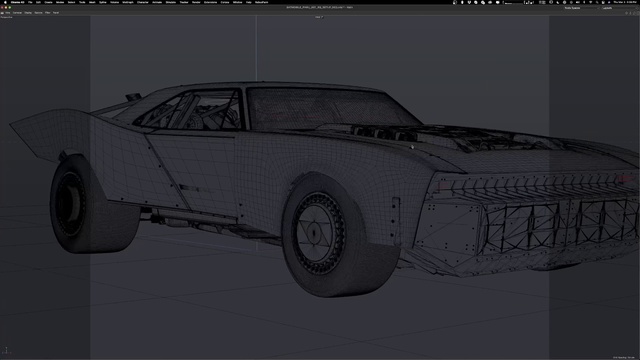Click the date and time in menu bar
Viewport: 640px width, 360px height.
pyautogui.click(x=625, y=2)
